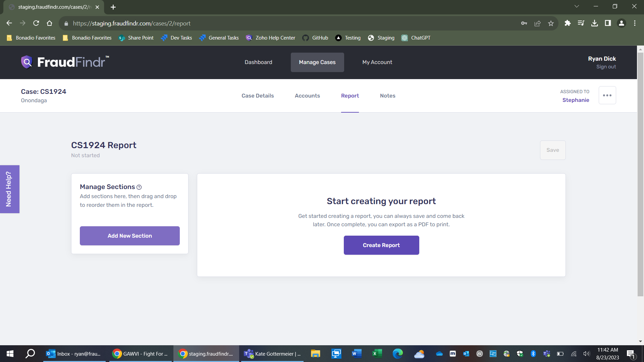Viewport: 644px width, 362px height.
Task: Open the ChatGPT bookmark
Action: [416, 38]
